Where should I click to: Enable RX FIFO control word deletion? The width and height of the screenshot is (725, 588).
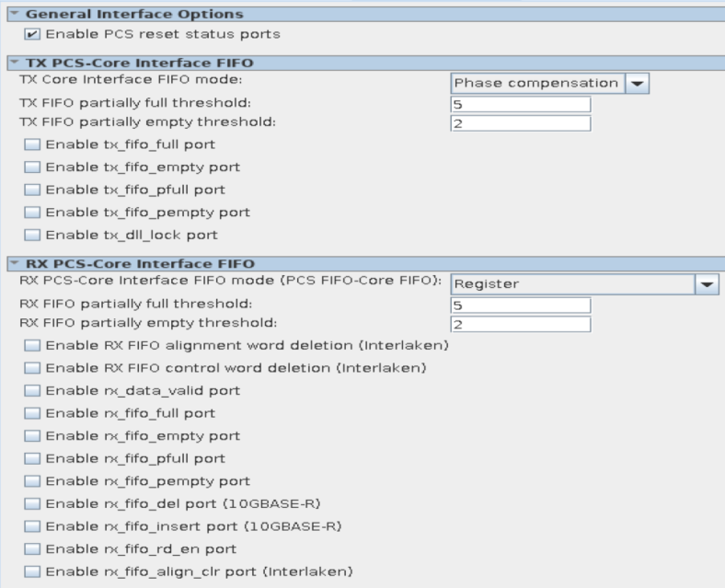tap(32, 368)
